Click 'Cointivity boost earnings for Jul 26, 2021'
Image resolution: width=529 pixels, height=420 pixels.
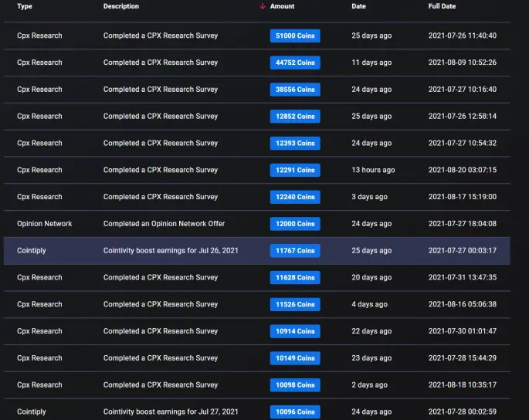click(171, 251)
